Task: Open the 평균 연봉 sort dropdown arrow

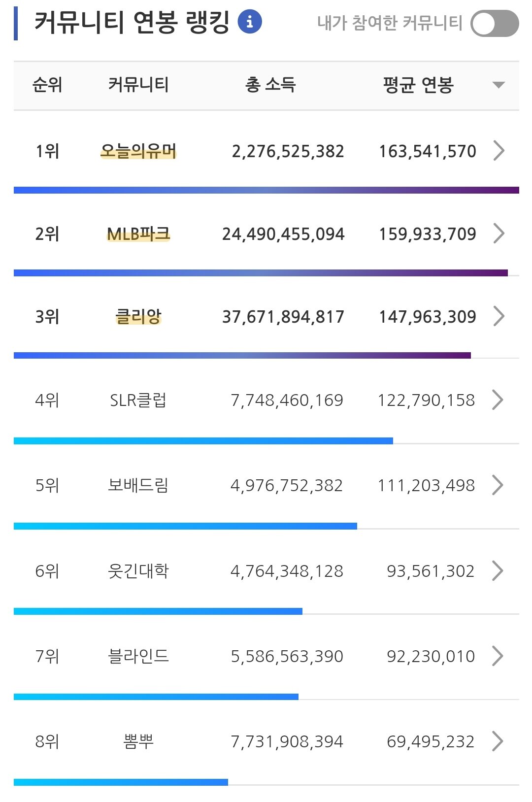Action: click(x=499, y=85)
